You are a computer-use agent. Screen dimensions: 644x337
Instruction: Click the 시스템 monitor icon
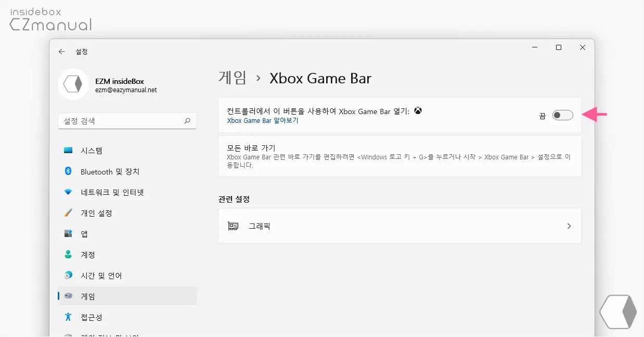68,151
